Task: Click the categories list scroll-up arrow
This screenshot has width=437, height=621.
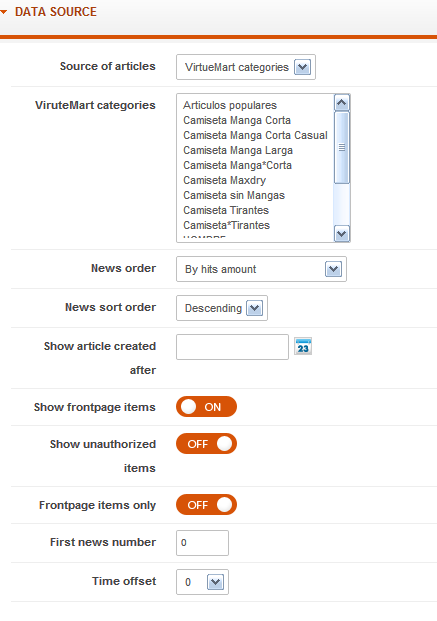Action: click(x=342, y=103)
